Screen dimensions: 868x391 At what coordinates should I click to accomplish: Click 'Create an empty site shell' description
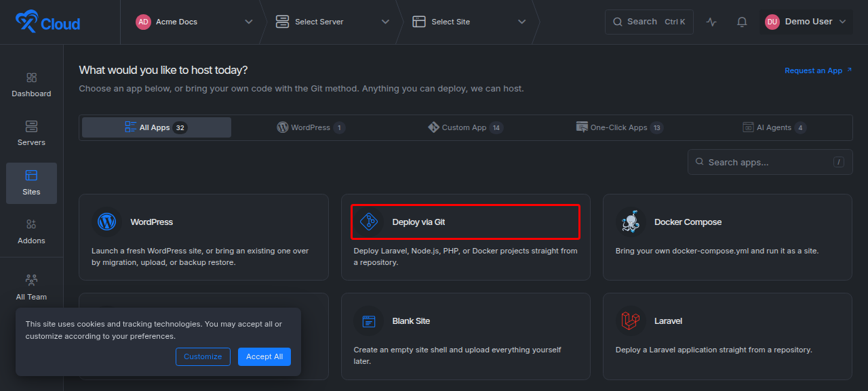click(458, 356)
